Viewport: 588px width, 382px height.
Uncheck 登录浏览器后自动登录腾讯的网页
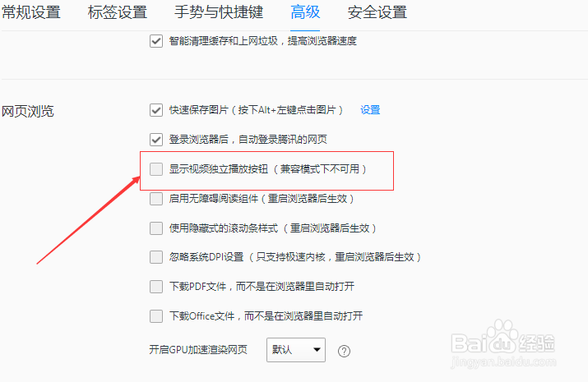coord(156,140)
